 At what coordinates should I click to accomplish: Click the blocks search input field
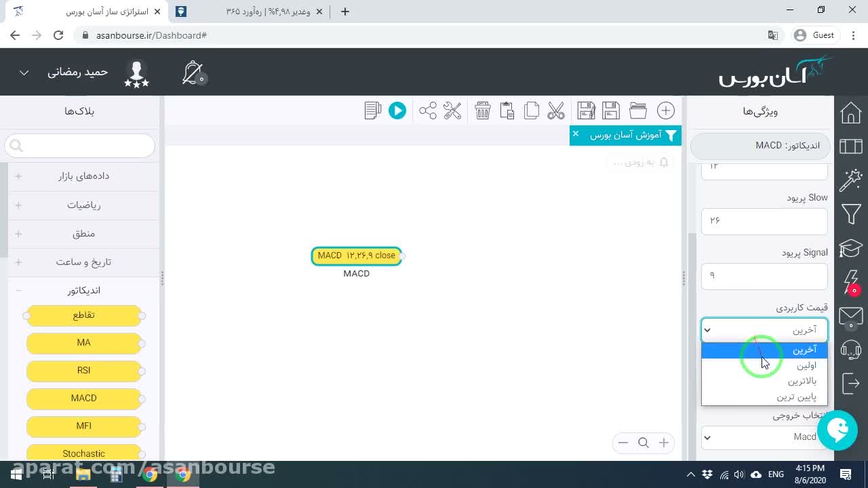tap(80, 145)
